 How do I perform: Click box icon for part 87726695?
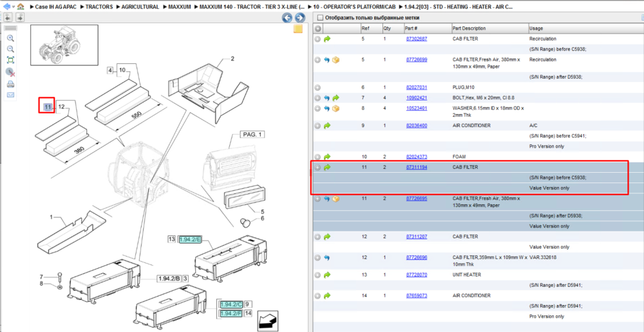(x=336, y=199)
